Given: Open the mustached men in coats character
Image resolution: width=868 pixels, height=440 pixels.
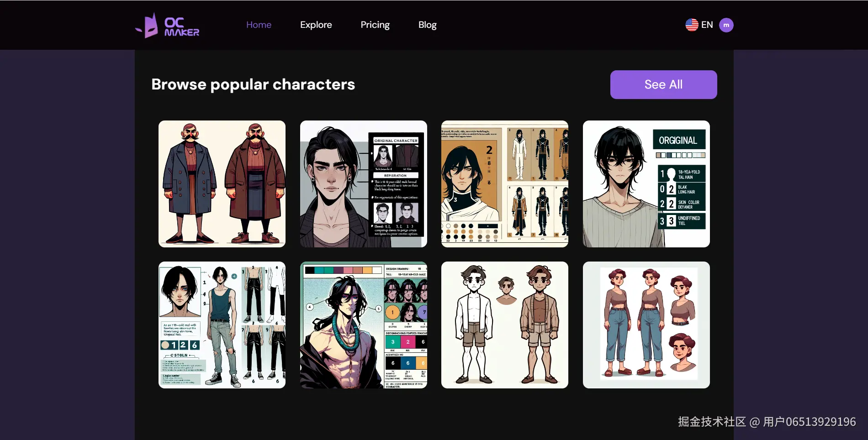Looking at the screenshot, I should tap(222, 184).
